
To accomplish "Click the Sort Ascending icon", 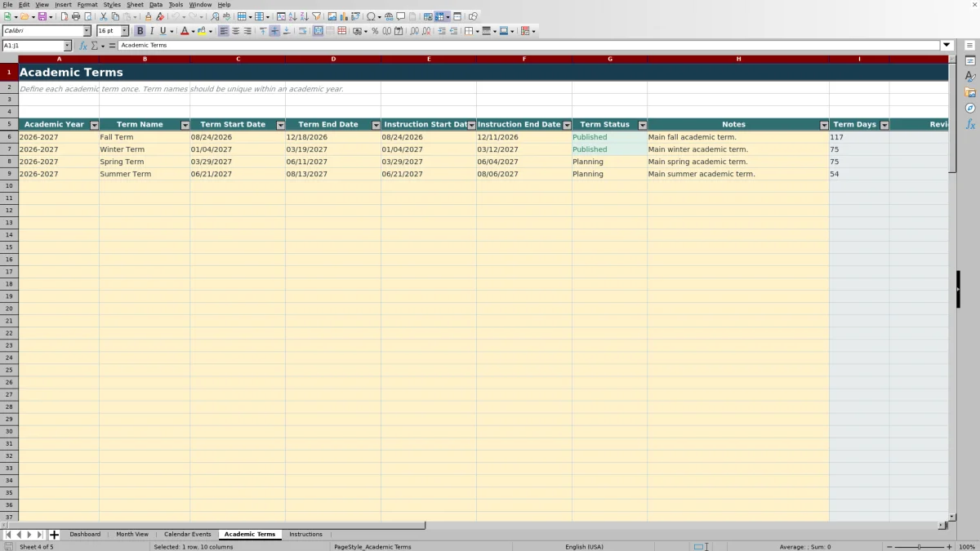I will [x=292, y=16].
